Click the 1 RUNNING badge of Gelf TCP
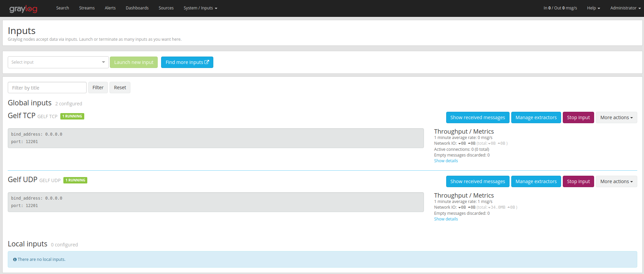This screenshot has width=644, height=274. coord(72,116)
